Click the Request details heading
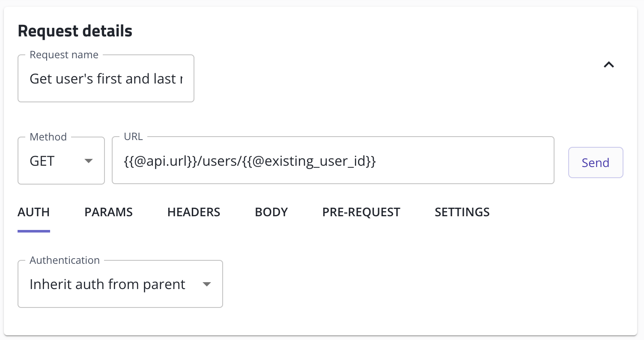 coord(75,31)
